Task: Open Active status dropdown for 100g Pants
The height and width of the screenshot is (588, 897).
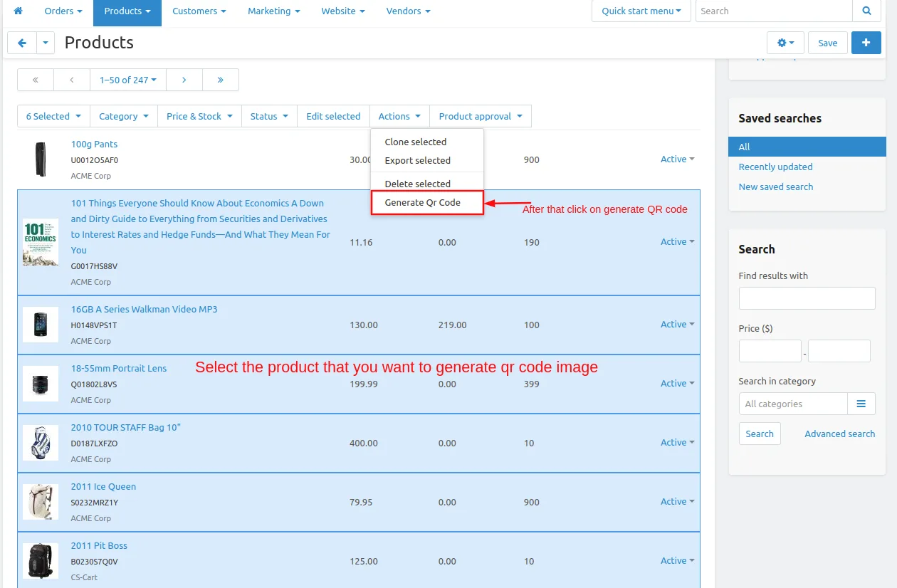Action: point(677,159)
